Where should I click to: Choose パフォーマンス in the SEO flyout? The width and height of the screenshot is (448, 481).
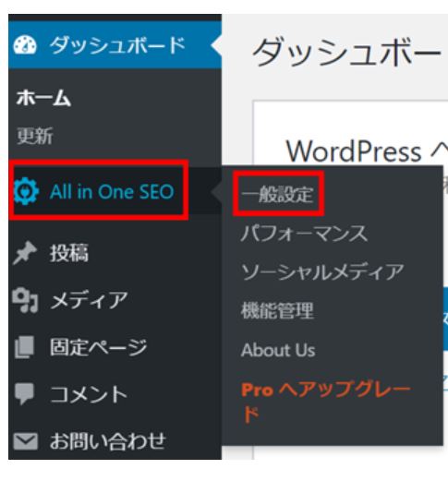tap(304, 233)
